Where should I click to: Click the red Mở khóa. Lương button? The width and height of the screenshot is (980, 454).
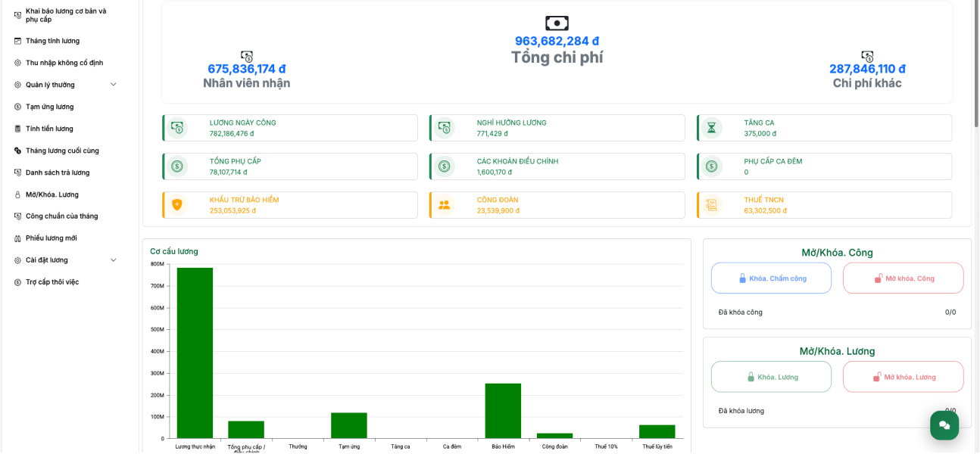pos(903,377)
